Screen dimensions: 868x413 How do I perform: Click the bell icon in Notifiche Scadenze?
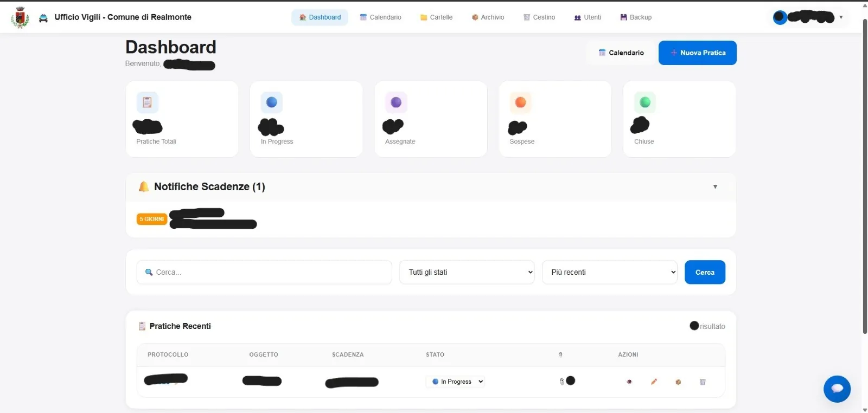pyautogui.click(x=144, y=186)
